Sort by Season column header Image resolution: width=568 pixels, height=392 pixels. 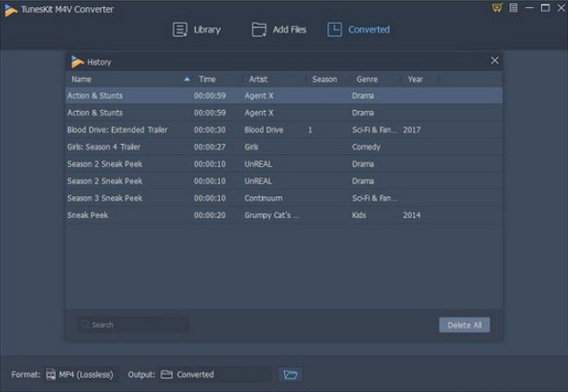point(325,79)
